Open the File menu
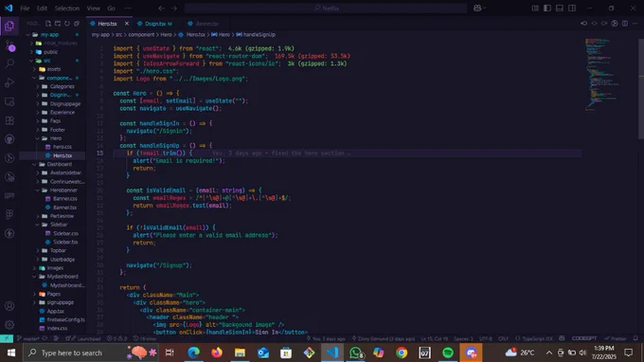The image size is (644, 362). [x=25, y=9]
